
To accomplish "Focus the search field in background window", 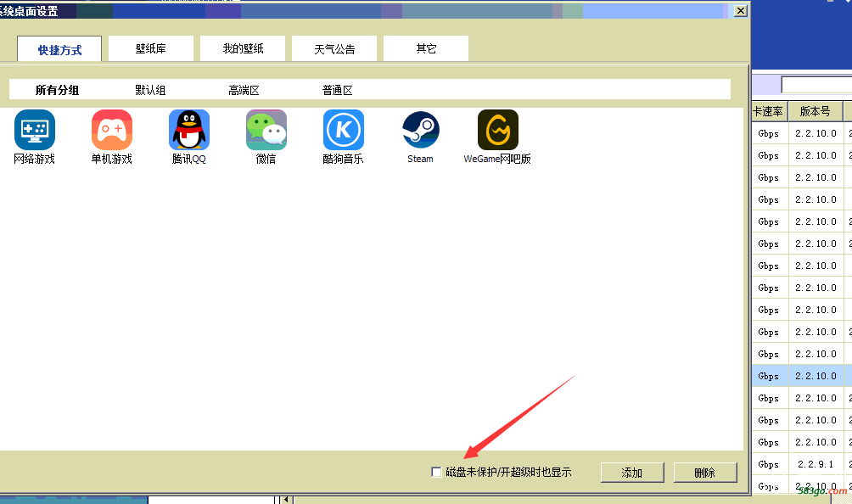I will [x=816, y=85].
